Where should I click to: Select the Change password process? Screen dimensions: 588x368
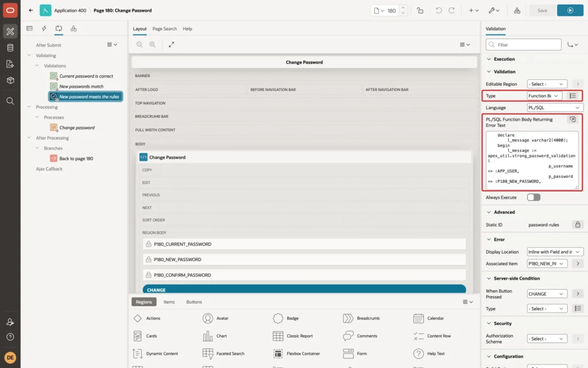[77, 128]
